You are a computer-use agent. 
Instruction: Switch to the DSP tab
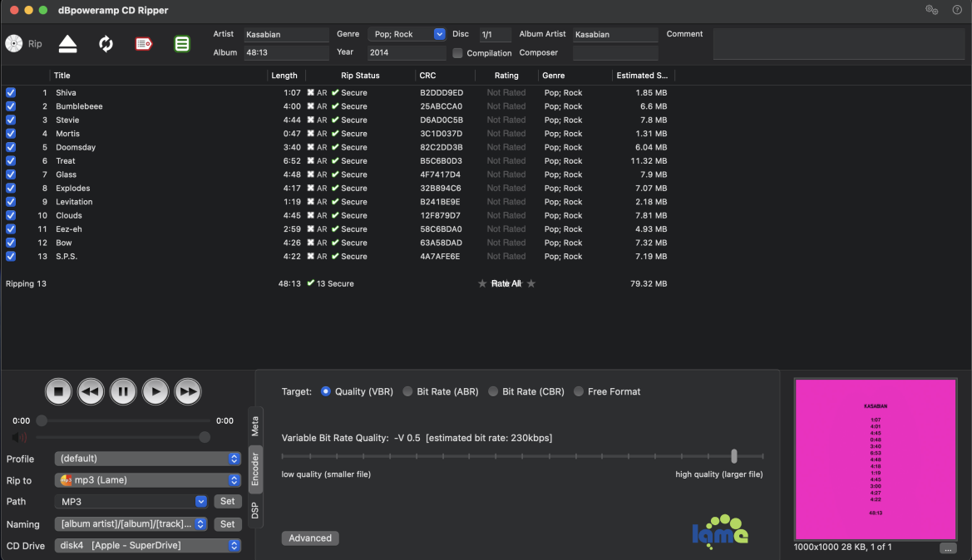click(255, 510)
